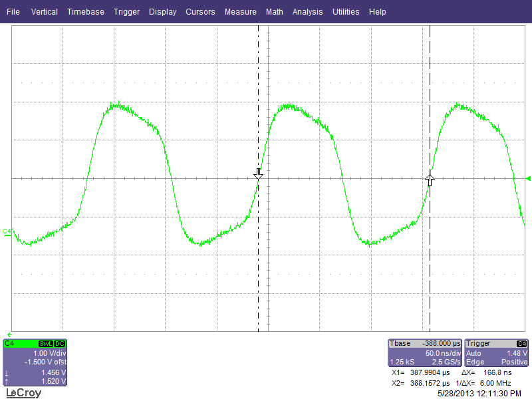
Task: Click the 1.520 V cursor reading
Action: [x=53, y=381]
